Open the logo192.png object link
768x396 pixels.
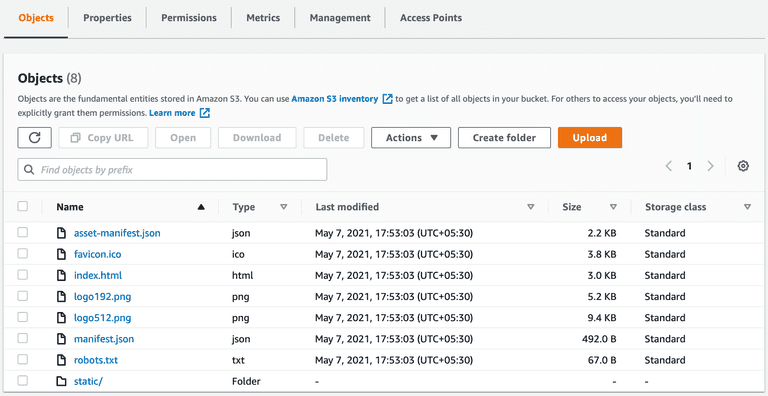point(102,297)
